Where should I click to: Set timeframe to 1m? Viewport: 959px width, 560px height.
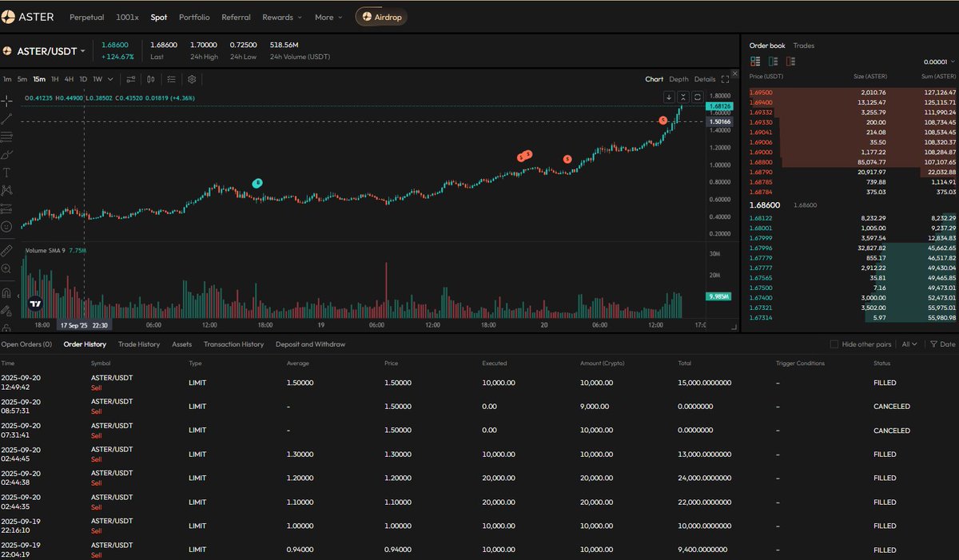(x=7, y=79)
